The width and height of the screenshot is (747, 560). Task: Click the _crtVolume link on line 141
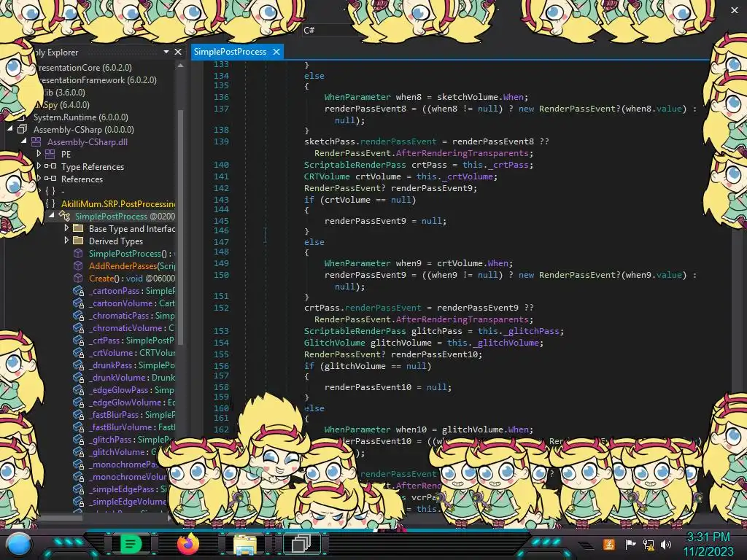(467, 176)
